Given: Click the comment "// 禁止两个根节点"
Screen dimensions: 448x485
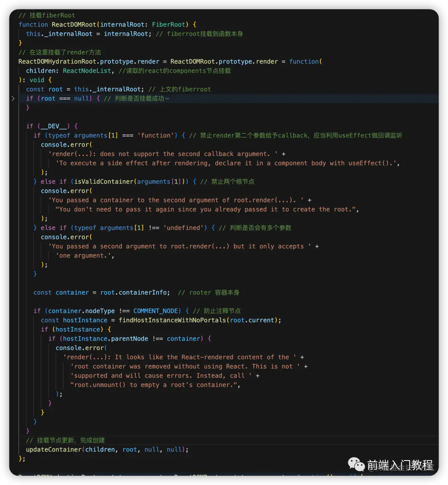Looking at the screenshot, I should pos(227,182).
